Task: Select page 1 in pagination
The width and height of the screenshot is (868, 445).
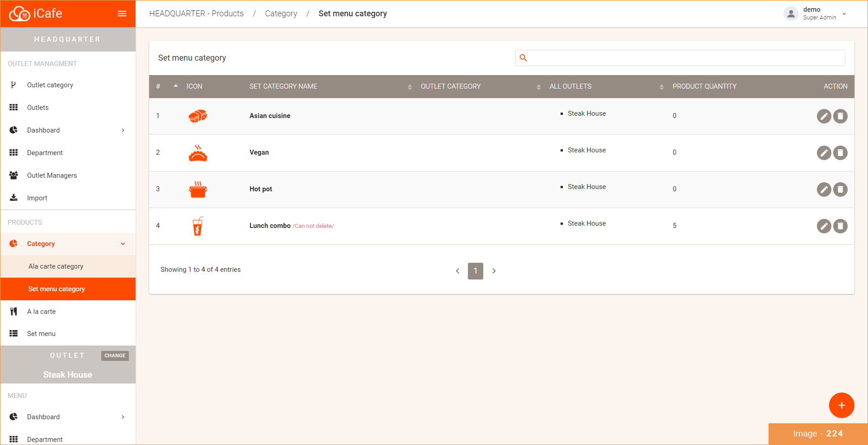Action: point(476,271)
